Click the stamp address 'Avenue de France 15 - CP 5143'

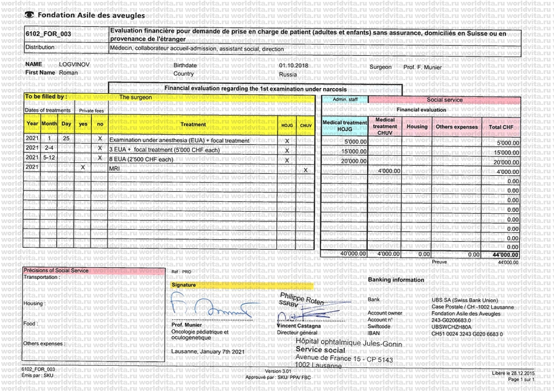tap(344, 358)
